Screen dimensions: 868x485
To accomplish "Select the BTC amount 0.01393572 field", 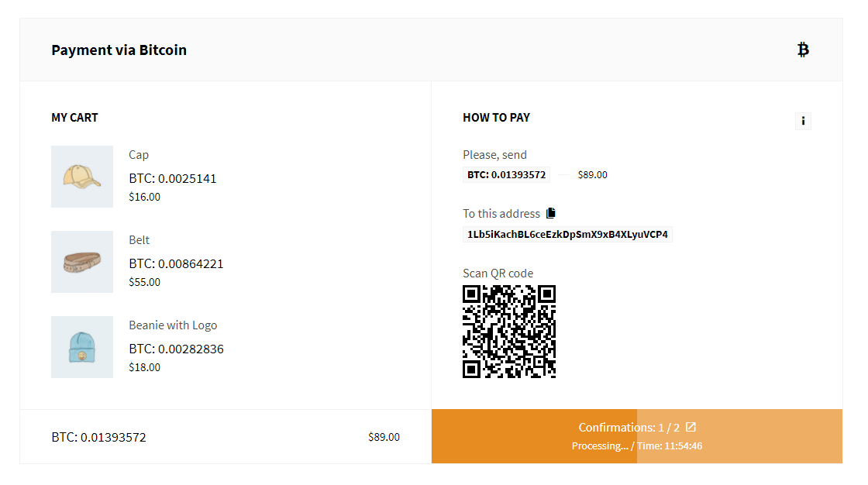I will [x=507, y=175].
